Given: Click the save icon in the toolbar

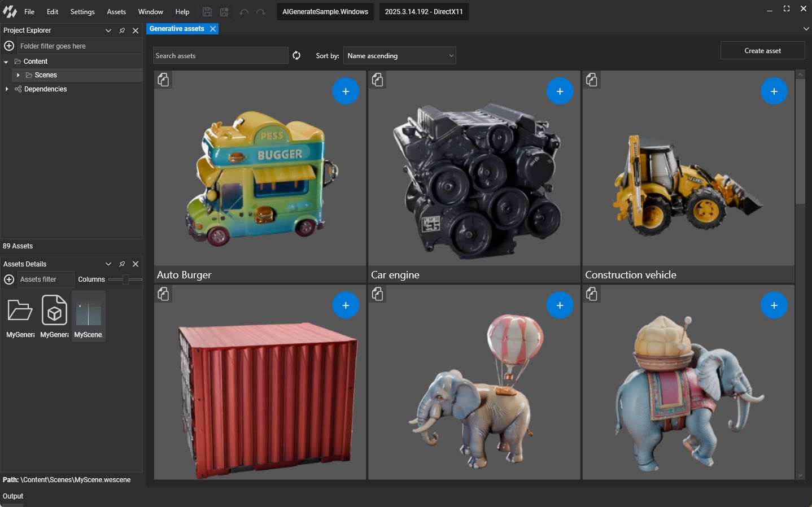Looking at the screenshot, I should (x=207, y=12).
